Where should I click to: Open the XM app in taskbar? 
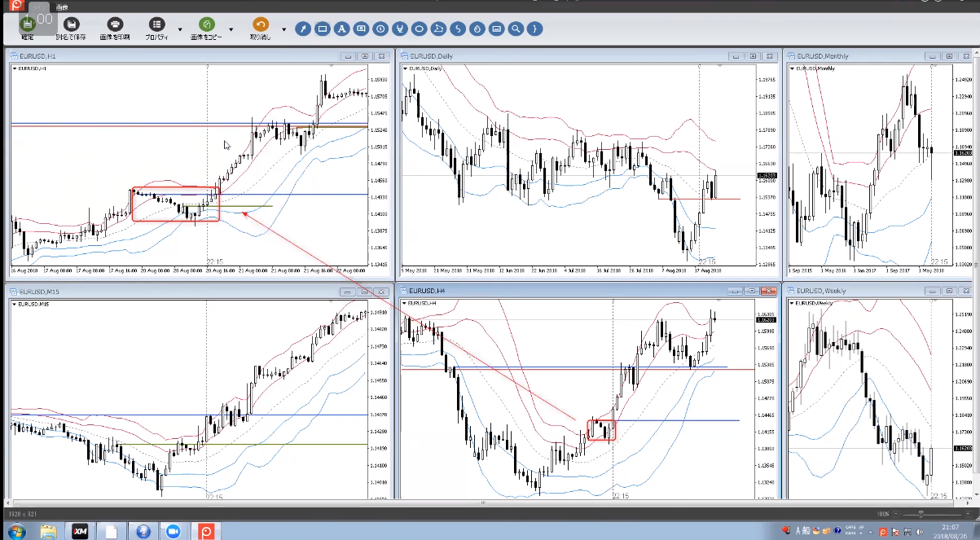coord(80,531)
